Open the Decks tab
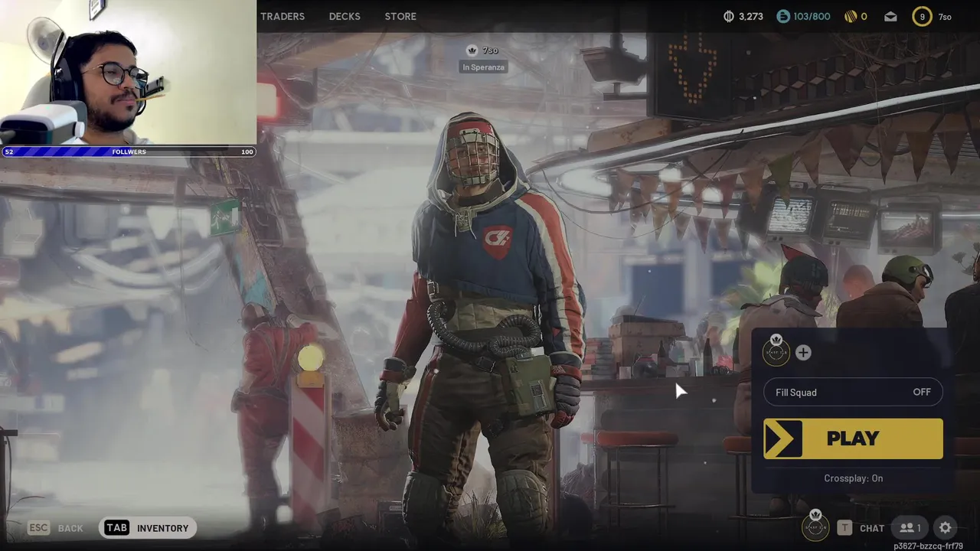 point(345,16)
